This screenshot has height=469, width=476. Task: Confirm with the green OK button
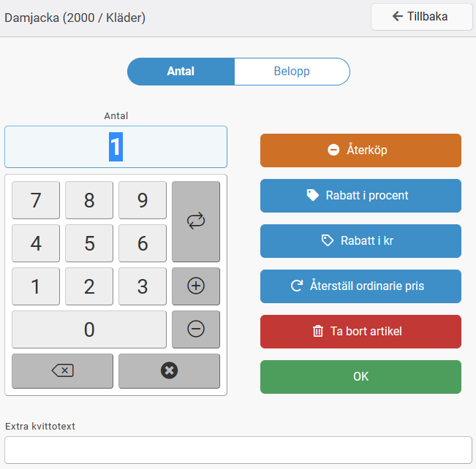[x=360, y=377]
